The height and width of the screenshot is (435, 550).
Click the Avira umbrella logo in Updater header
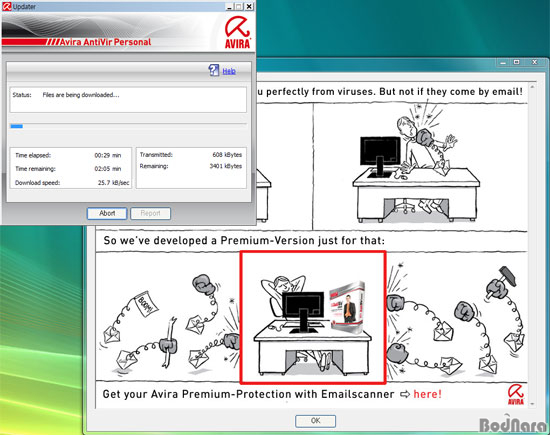pyautogui.click(x=237, y=32)
